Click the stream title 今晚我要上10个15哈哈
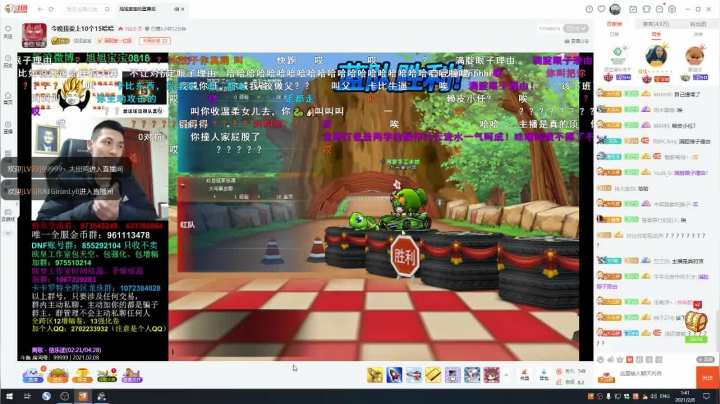The image size is (720, 404). pyautogui.click(x=82, y=28)
